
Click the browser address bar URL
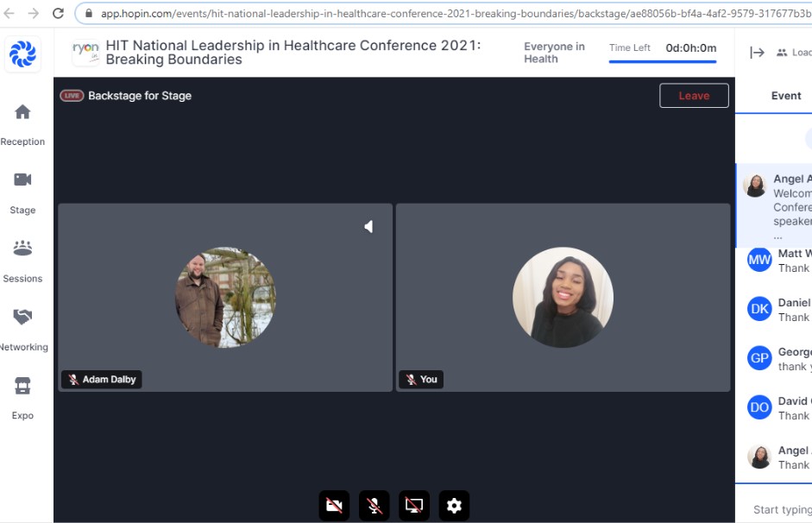coord(456,14)
